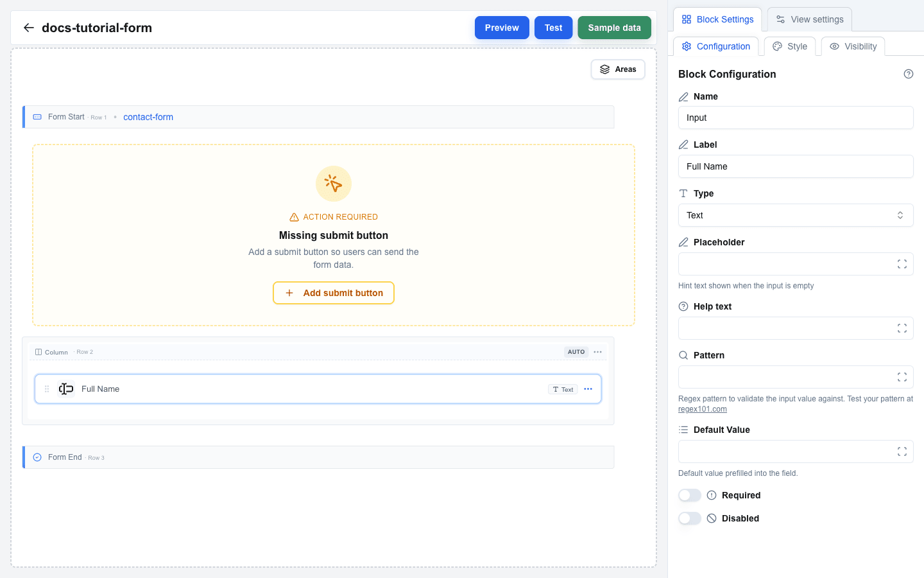Open the regex101.com link
Image resolution: width=924 pixels, height=578 pixels.
[x=703, y=409]
